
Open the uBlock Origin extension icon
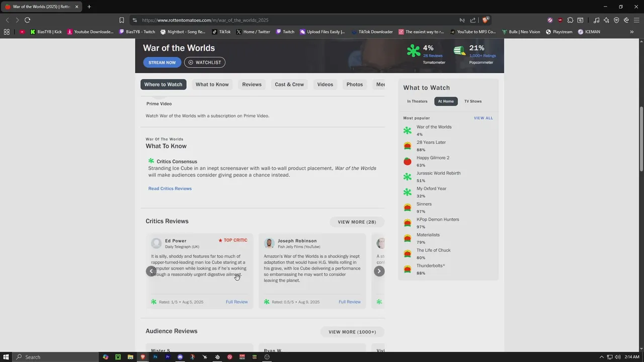pos(560,20)
